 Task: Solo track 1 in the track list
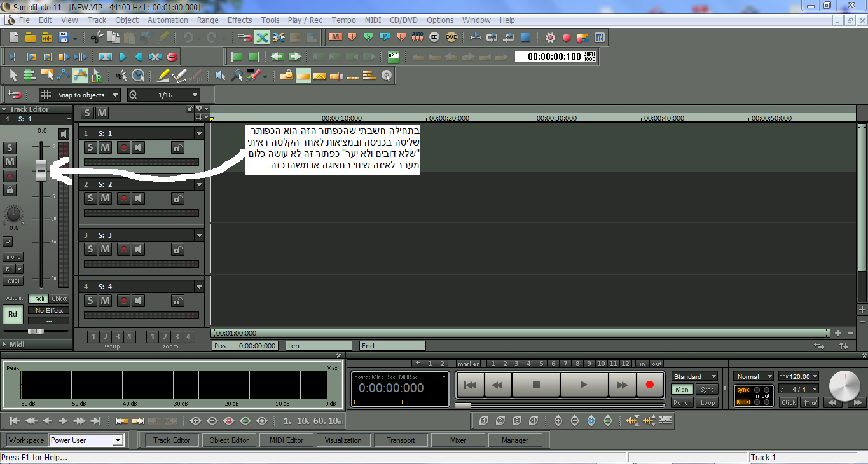pyautogui.click(x=90, y=147)
